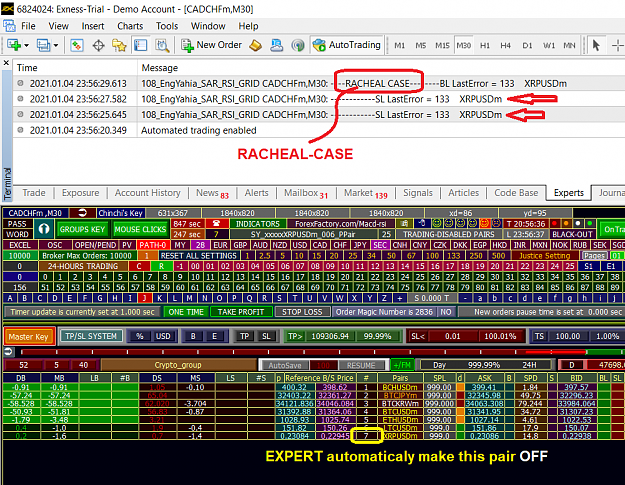Expand the profiles dropdown arrow
625x485 pixels.
pyautogui.click(x=56, y=45)
